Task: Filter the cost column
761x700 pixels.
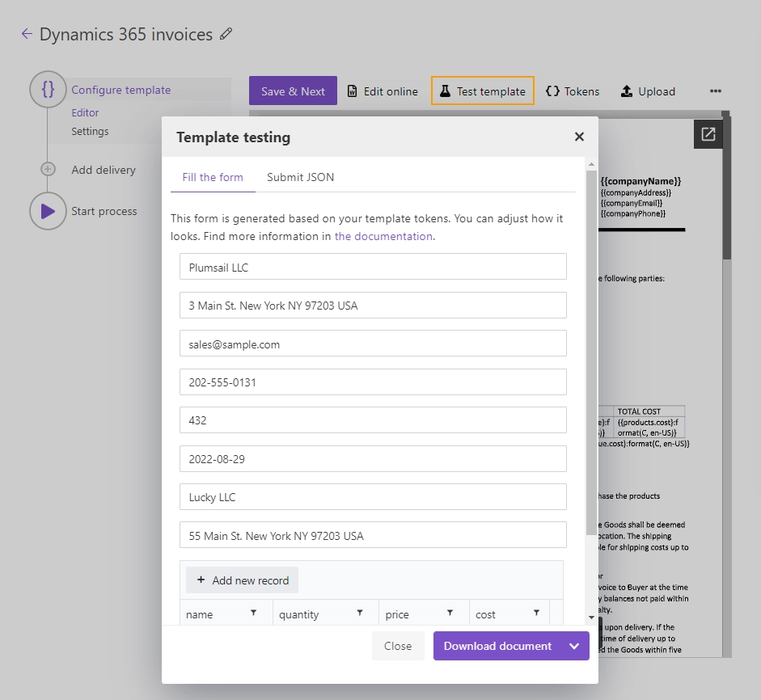Action: pyautogui.click(x=536, y=613)
